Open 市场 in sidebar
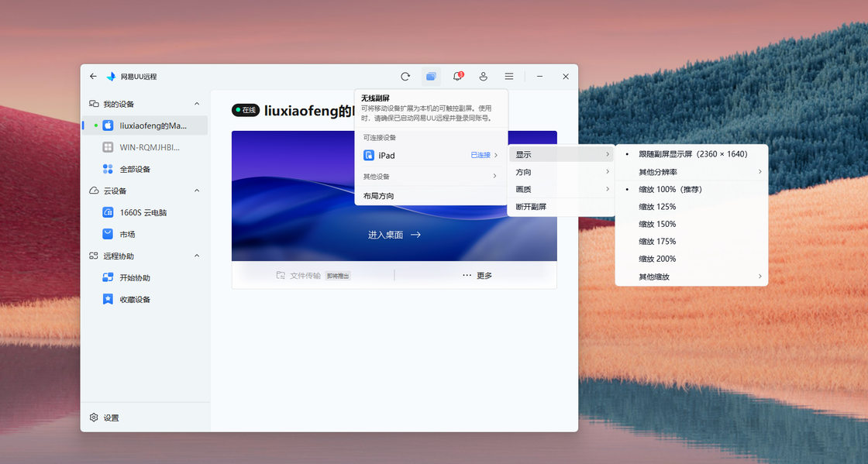 (x=145, y=234)
